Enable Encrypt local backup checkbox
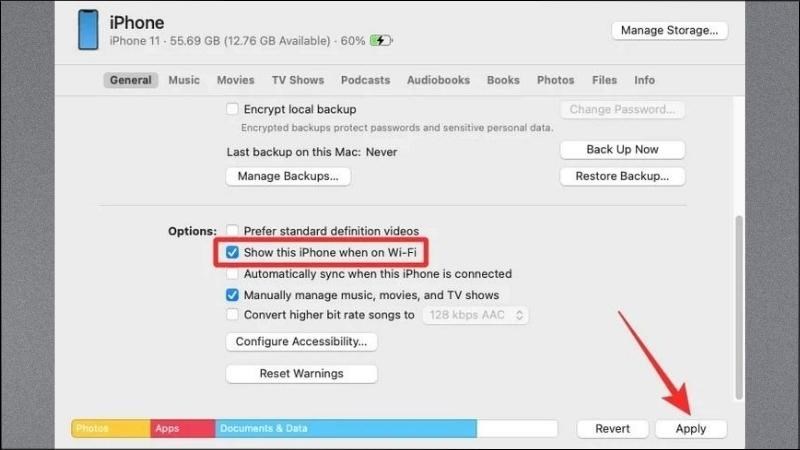 232,109
